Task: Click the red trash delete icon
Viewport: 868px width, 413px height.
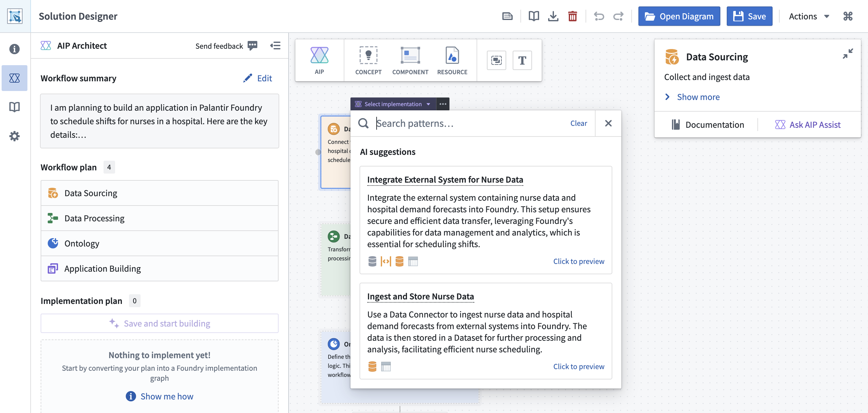Action: tap(573, 16)
